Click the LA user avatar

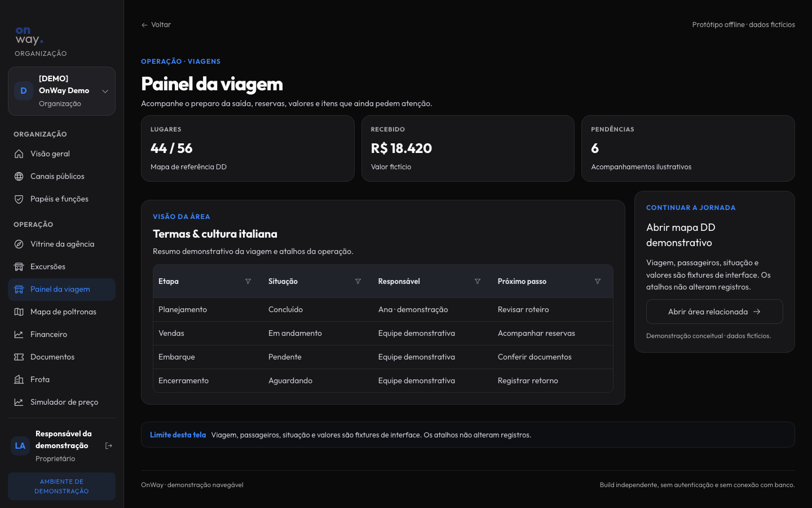pos(20,446)
